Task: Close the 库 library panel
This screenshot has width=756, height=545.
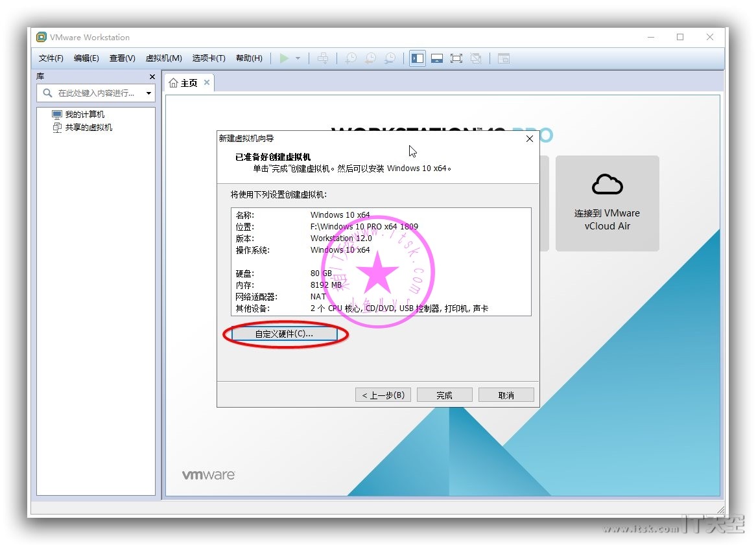Action: 152,76
